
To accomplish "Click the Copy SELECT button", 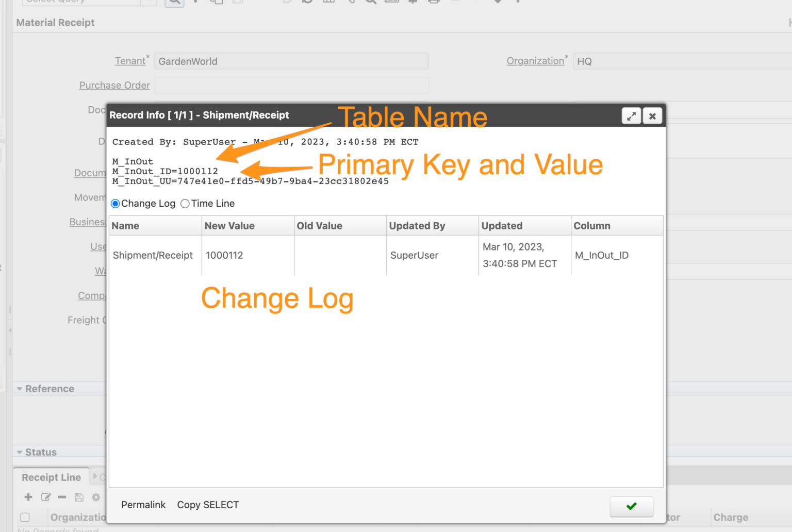I will (x=208, y=505).
